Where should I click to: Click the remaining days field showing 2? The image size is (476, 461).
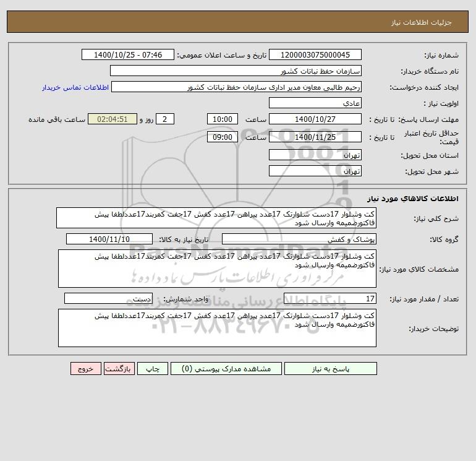[165, 119]
